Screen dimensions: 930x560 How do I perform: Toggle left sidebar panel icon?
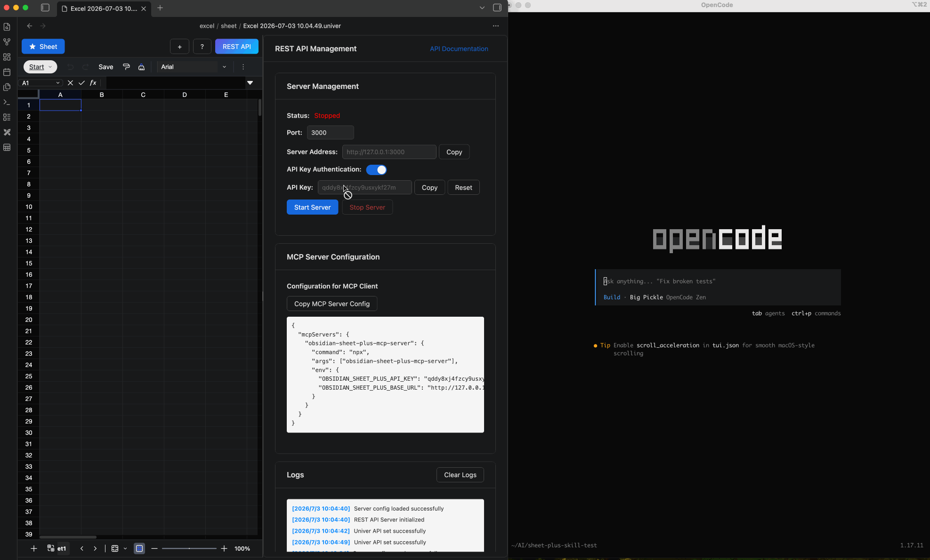45,8
